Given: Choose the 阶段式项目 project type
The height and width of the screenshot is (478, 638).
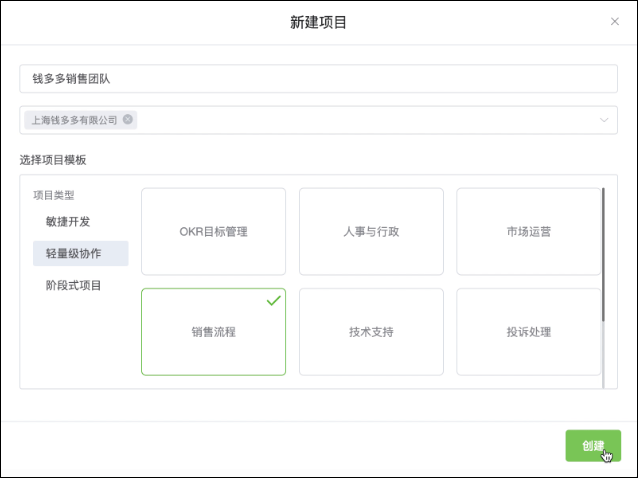Looking at the screenshot, I should point(74,285).
